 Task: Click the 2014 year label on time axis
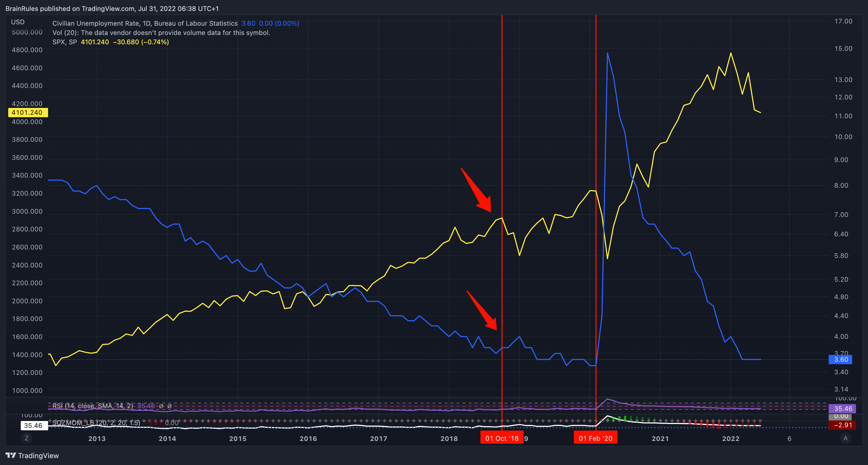tap(167, 439)
